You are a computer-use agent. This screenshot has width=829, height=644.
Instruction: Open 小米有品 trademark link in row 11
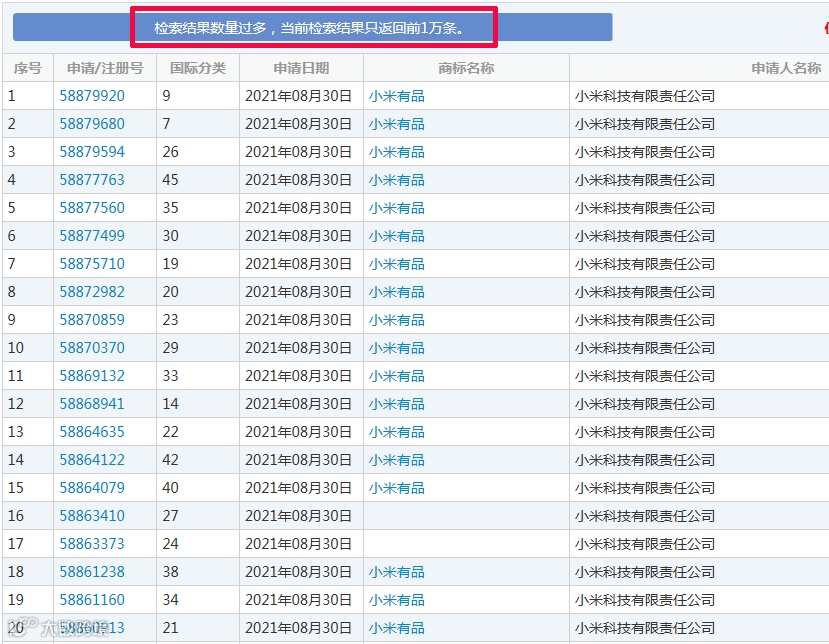point(397,376)
